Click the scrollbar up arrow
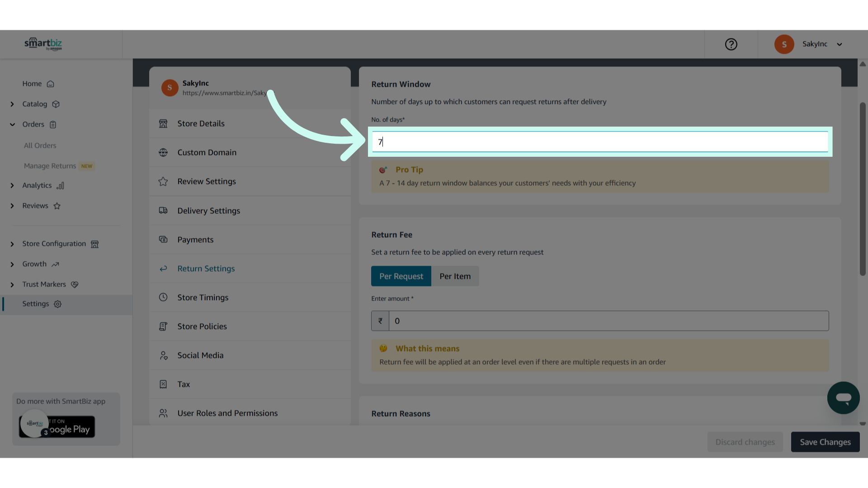The height and width of the screenshot is (488, 868). [863, 64]
